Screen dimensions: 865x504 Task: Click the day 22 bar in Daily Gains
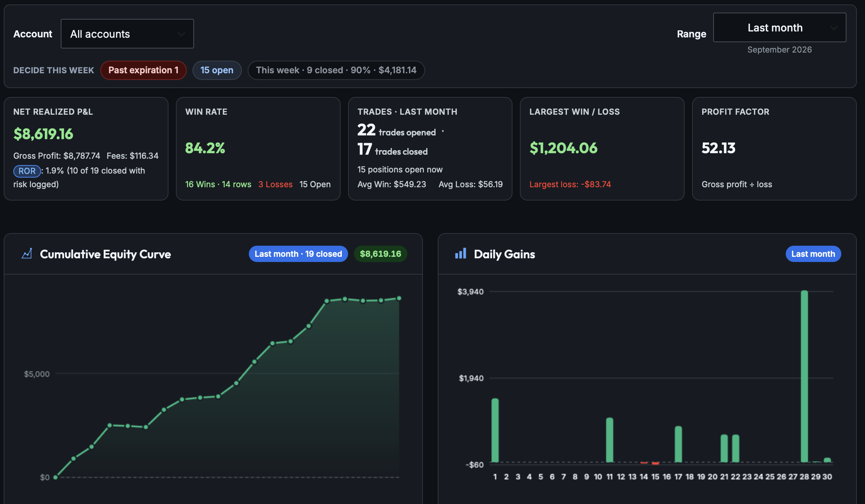click(x=736, y=448)
